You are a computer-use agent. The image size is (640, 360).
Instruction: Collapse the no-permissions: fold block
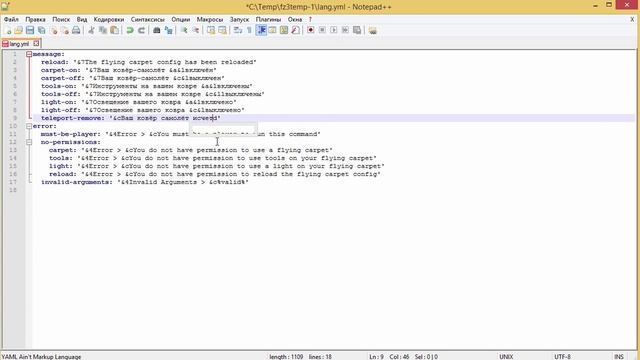[x=29, y=142]
